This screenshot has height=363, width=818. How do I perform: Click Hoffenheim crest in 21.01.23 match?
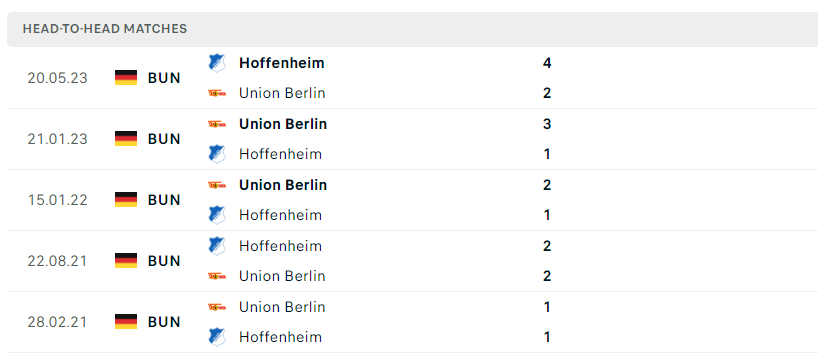point(216,154)
